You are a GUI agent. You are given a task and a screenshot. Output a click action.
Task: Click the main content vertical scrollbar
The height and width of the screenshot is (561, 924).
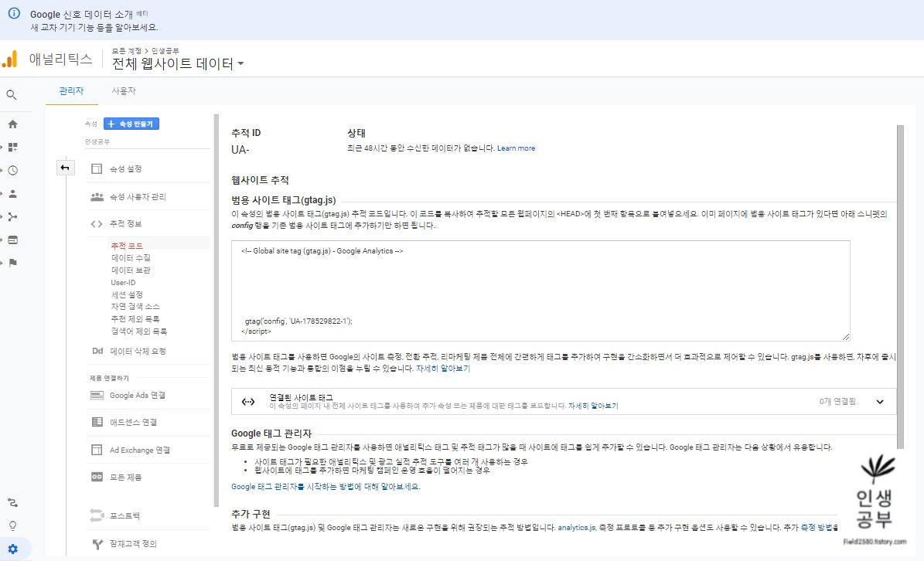tap(900, 285)
